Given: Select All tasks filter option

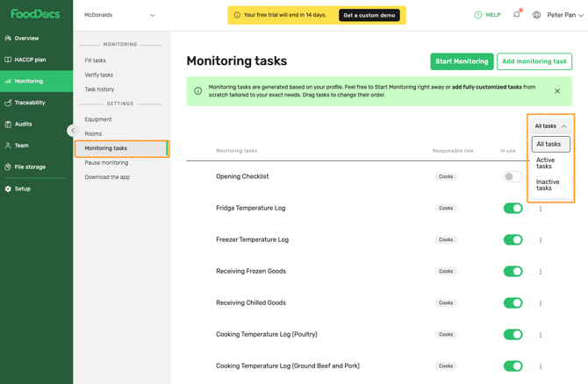Looking at the screenshot, I should tap(550, 145).
